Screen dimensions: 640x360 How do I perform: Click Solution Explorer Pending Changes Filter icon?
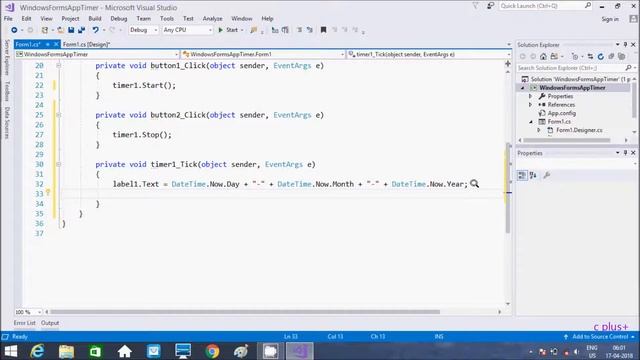tap(575, 56)
